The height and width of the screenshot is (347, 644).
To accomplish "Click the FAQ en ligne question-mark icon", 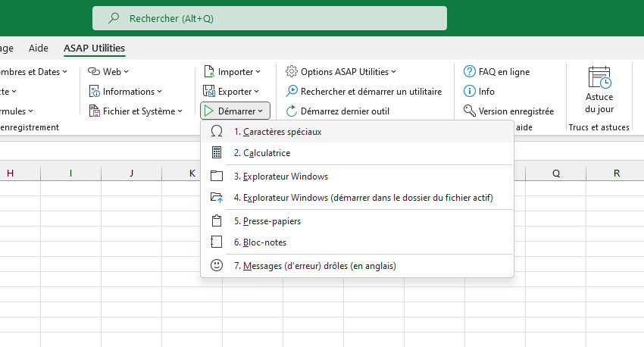I will [470, 71].
